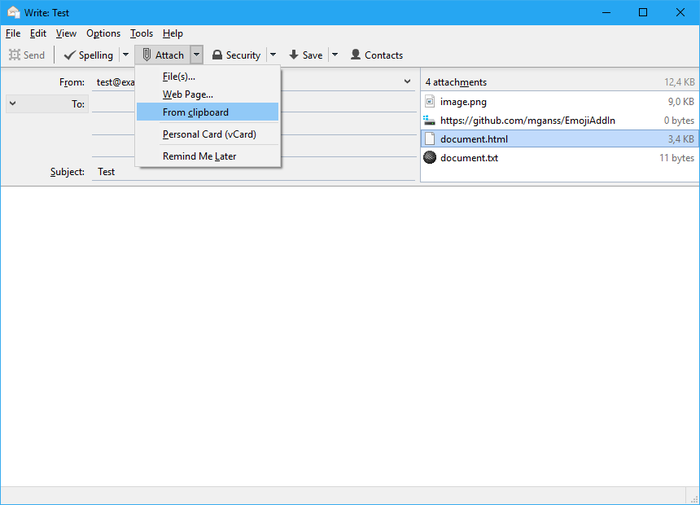Click the Subject: label
Image resolution: width=700 pixels, height=505 pixels.
[x=67, y=172]
